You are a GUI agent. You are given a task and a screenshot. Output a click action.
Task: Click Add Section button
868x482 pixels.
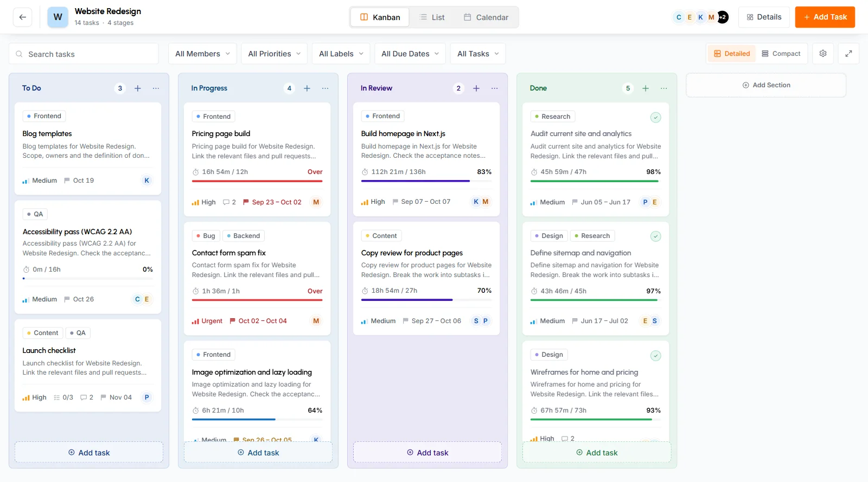(x=766, y=85)
